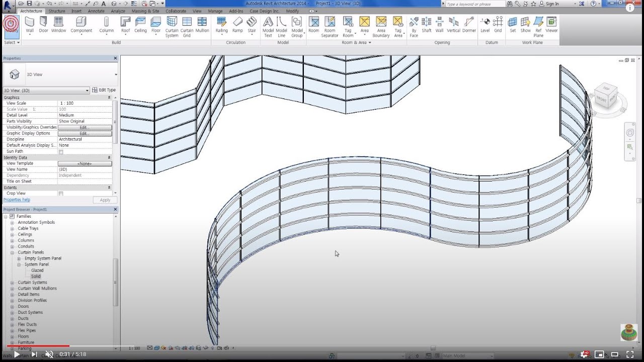The image size is (644, 362).
Task: Select the Grid datum tool
Action: 498,25
